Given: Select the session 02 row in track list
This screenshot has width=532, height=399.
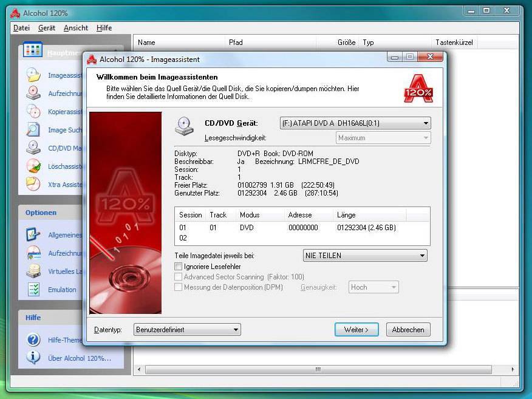Looking at the screenshot, I should (302, 238).
